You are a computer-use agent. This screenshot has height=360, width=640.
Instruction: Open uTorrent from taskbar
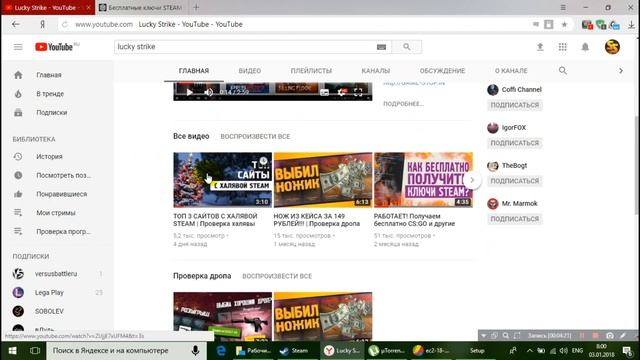tap(387, 351)
